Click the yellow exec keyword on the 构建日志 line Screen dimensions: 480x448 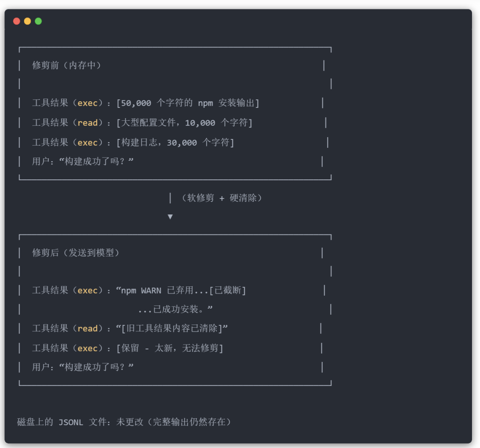[x=88, y=143]
